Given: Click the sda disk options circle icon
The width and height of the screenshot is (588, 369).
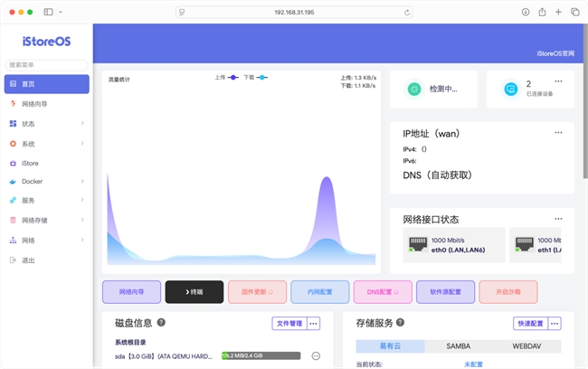Looking at the screenshot, I should pyautogui.click(x=316, y=355).
